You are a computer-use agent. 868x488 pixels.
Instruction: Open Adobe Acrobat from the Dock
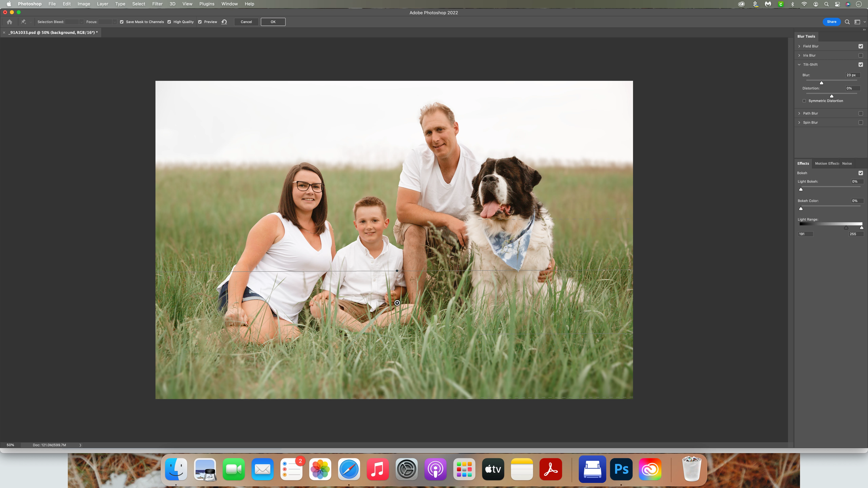tap(551, 469)
